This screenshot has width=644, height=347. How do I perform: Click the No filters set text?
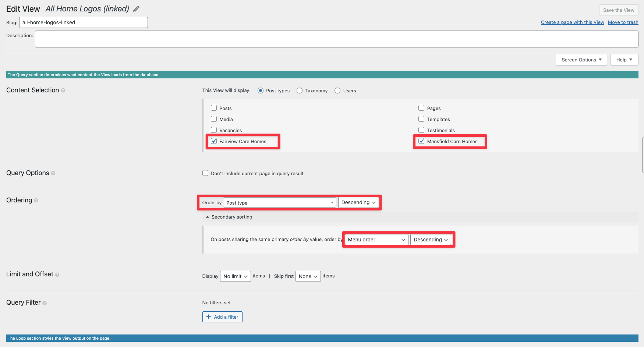(x=216, y=302)
